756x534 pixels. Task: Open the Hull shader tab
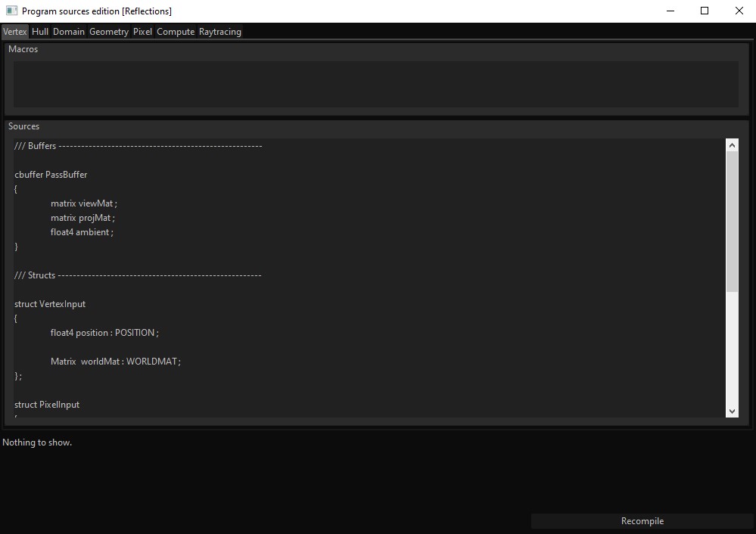[40, 32]
